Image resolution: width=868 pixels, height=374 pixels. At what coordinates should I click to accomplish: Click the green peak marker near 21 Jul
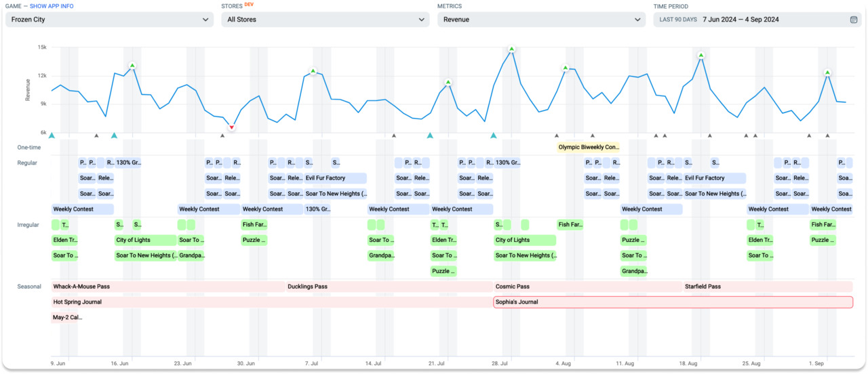tap(448, 82)
